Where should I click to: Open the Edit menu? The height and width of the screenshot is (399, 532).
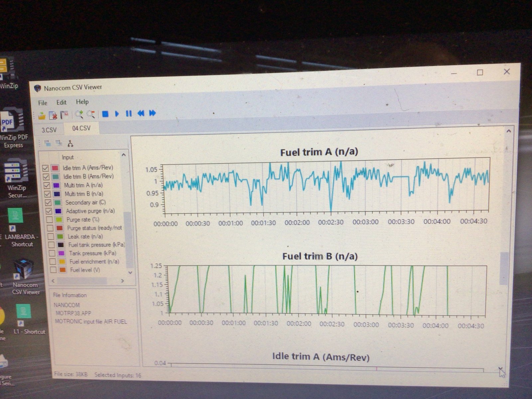coord(61,102)
